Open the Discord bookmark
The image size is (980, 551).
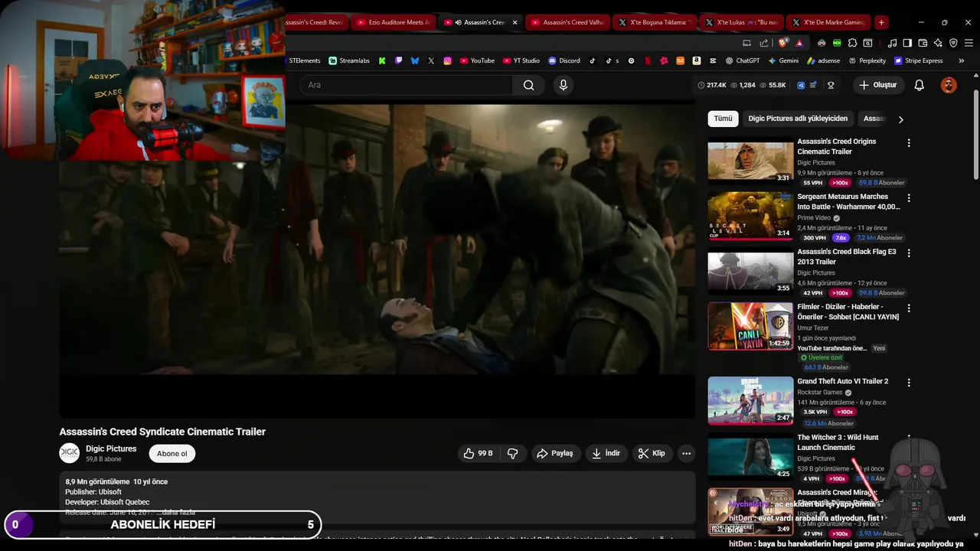(x=564, y=60)
